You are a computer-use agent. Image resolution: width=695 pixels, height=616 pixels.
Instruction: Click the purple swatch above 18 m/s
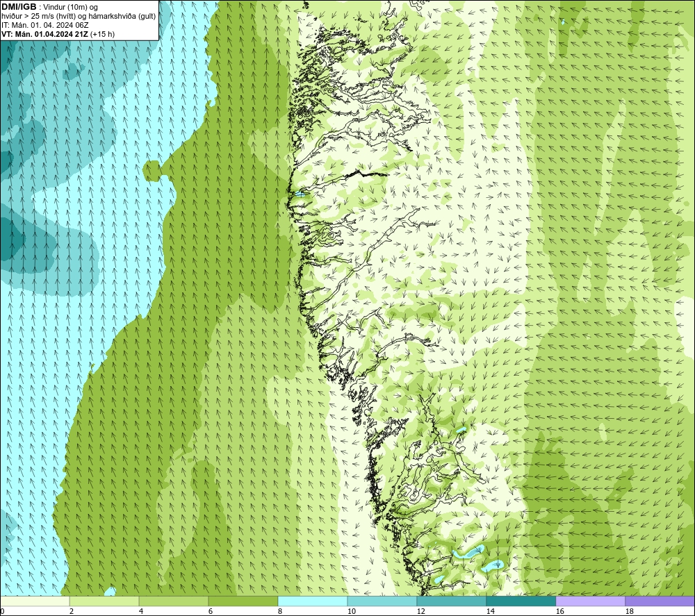click(660, 601)
